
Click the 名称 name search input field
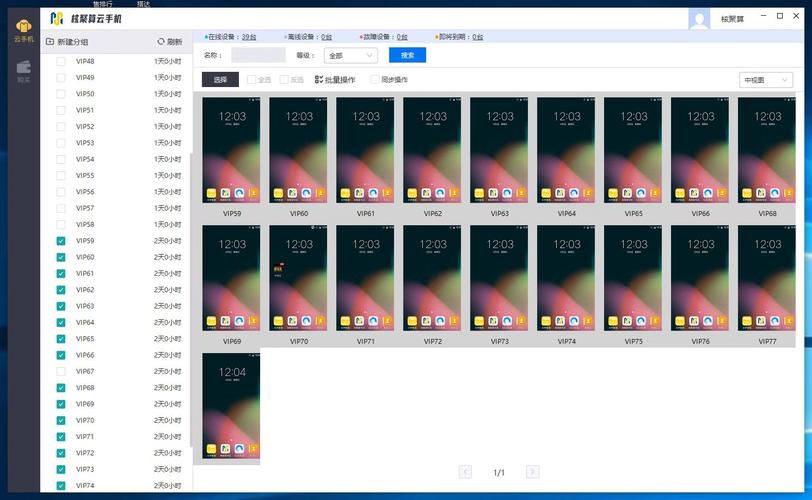tap(258, 55)
